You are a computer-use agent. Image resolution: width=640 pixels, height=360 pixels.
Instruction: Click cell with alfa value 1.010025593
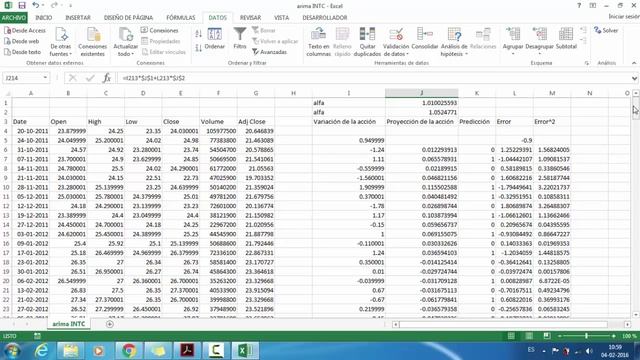(x=422, y=102)
